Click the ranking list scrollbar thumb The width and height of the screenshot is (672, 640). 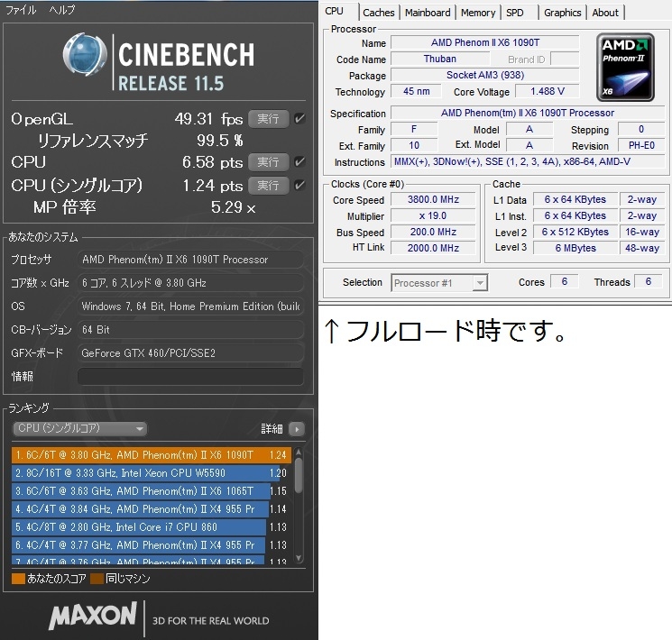[x=299, y=476]
